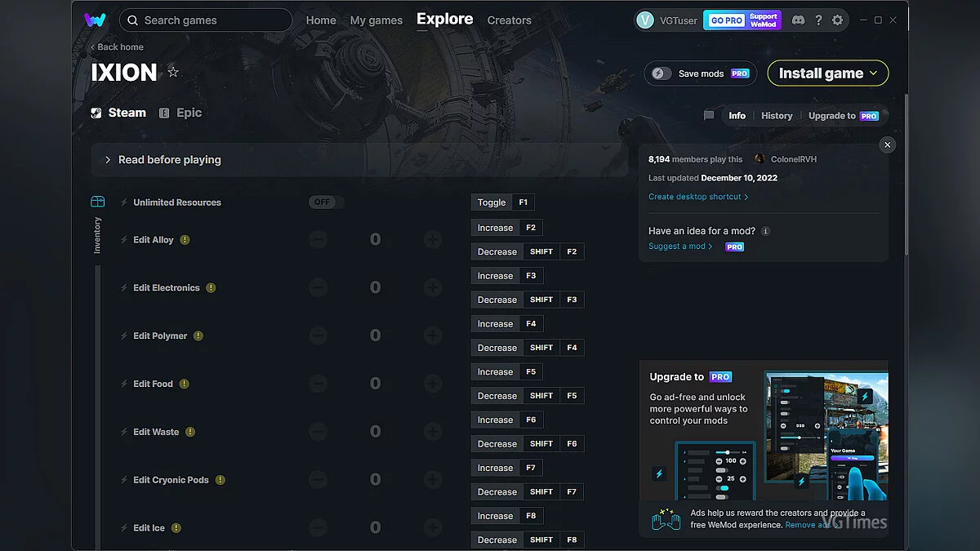
Task: Click minus button for Edit Electronics
Action: [x=318, y=287]
